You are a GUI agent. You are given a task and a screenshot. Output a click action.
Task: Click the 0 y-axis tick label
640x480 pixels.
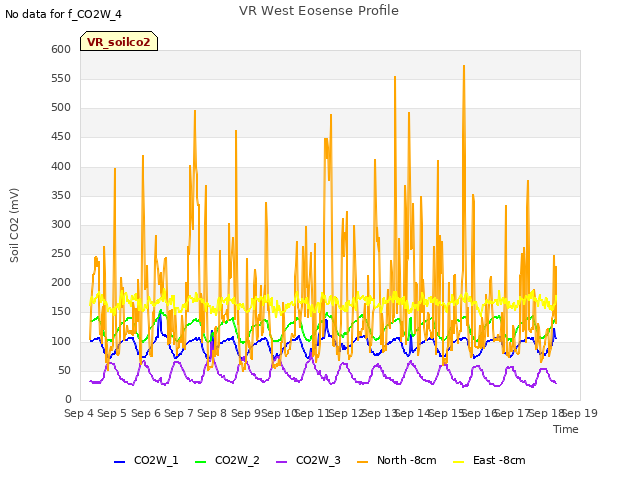[x=69, y=400]
